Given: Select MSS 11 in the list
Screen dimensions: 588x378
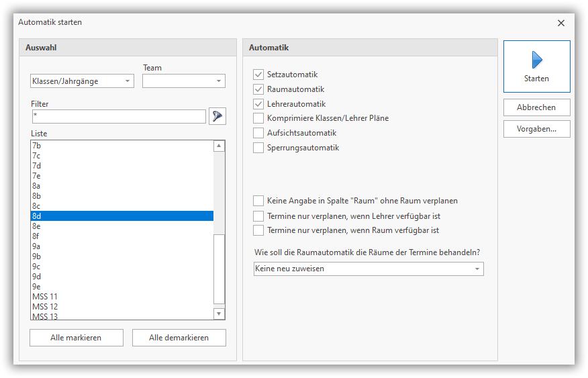Looking at the screenshot, I should click(122, 297).
